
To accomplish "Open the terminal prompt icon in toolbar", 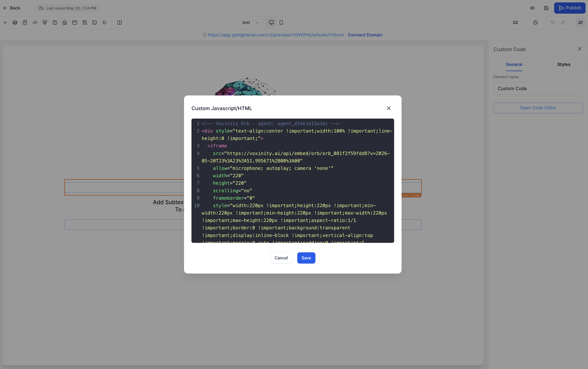I will (x=94, y=22).
